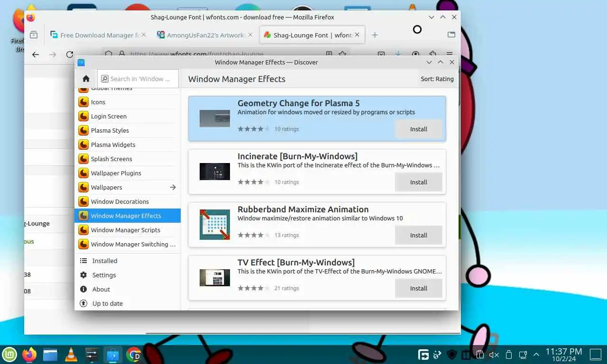Open the About page in Discover

pyautogui.click(x=127, y=289)
